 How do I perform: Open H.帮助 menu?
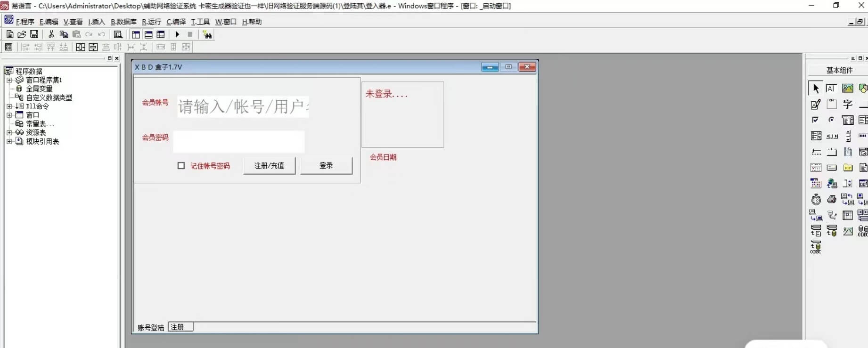pyautogui.click(x=252, y=22)
